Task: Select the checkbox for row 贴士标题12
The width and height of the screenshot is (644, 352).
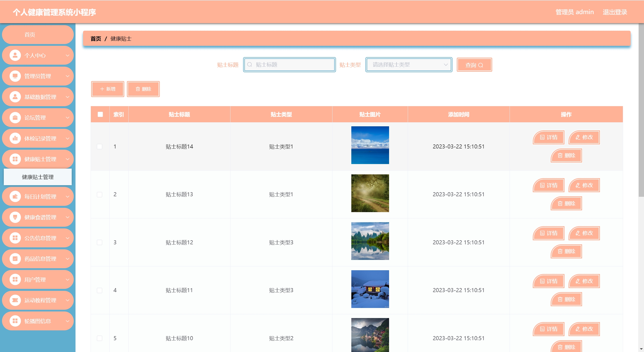Action: tap(100, 242)
